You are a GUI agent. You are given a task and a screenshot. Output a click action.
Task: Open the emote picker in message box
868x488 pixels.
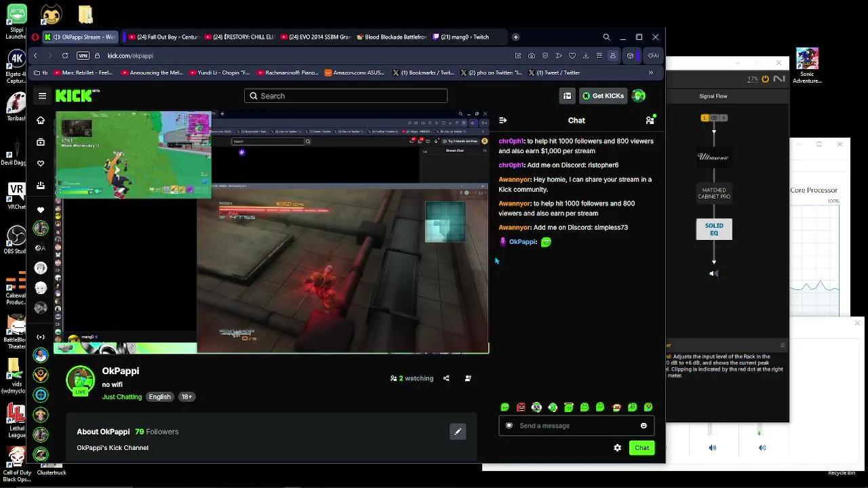(644, 426)
